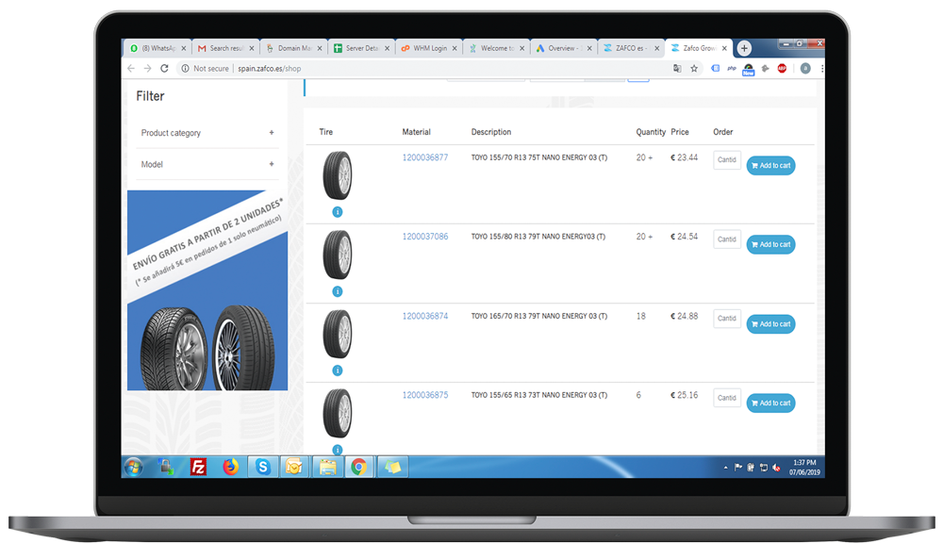
Task: Open the Action Center flag icon in tray
Action: tap(738, 468)
